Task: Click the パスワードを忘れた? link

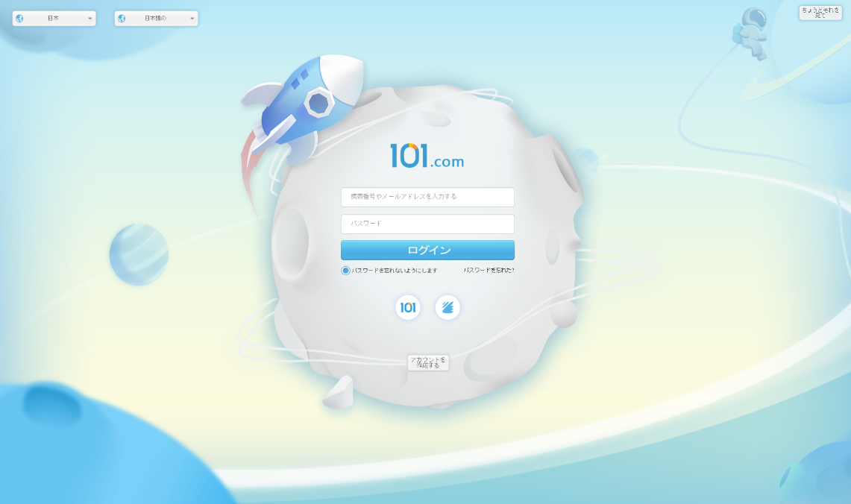Action: 489,271
